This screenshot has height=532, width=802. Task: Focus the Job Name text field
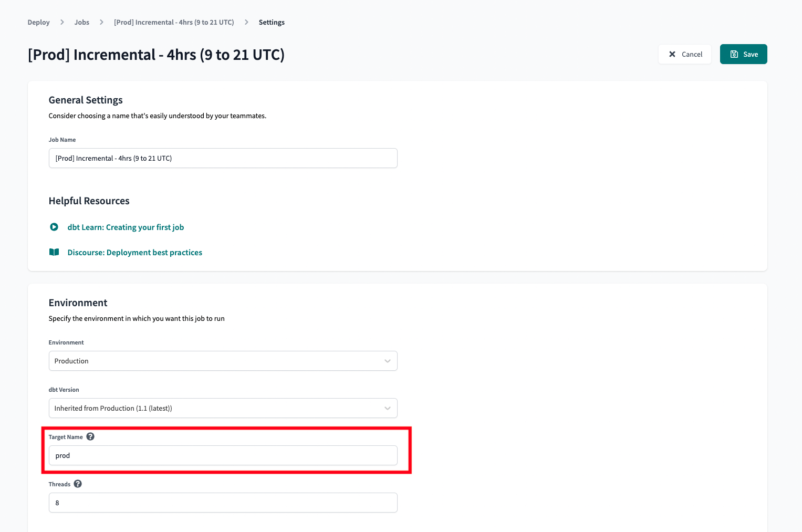pos(223,158)
